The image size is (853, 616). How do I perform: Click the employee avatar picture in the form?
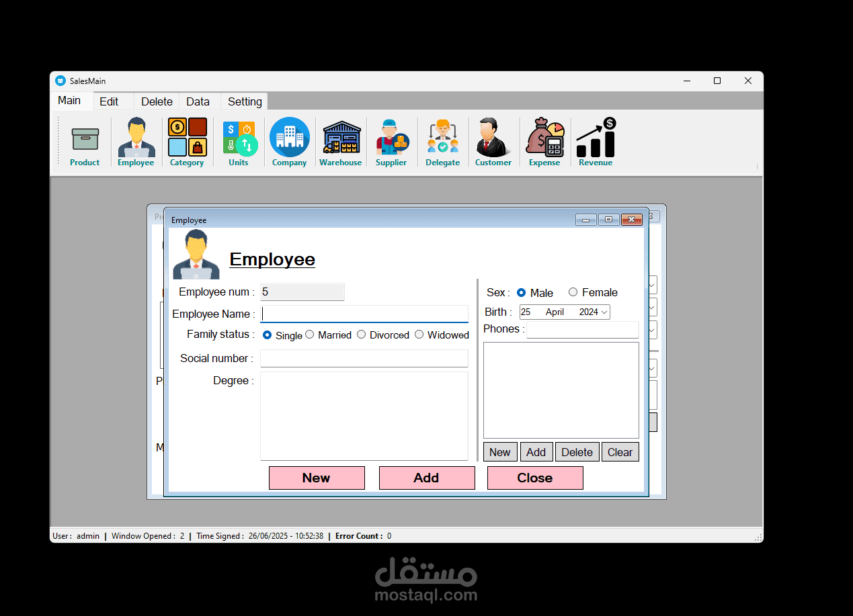196,255
